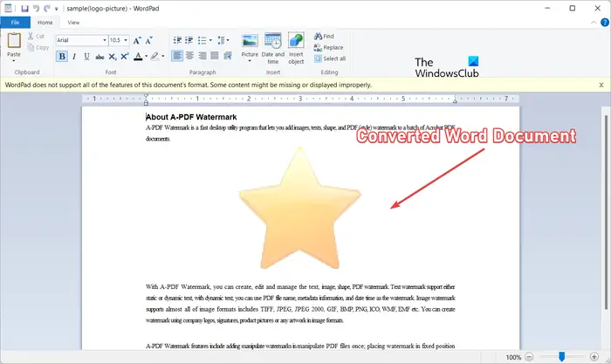Toggle Underline formatting
This screenshot has width=611, height=364.
(86, 57)
